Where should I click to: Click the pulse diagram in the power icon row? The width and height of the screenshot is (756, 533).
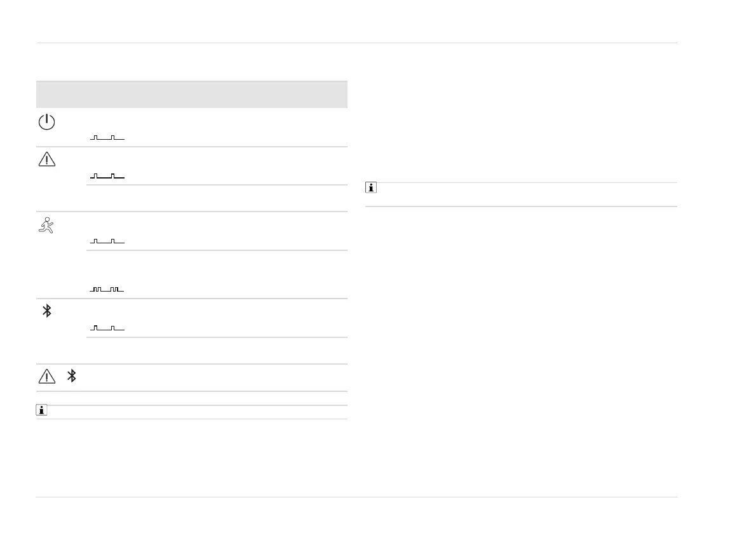[x=107, y=137]
